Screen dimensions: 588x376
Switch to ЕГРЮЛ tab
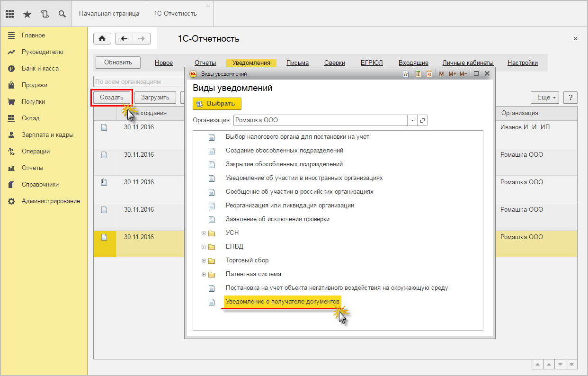coord(372,63)
